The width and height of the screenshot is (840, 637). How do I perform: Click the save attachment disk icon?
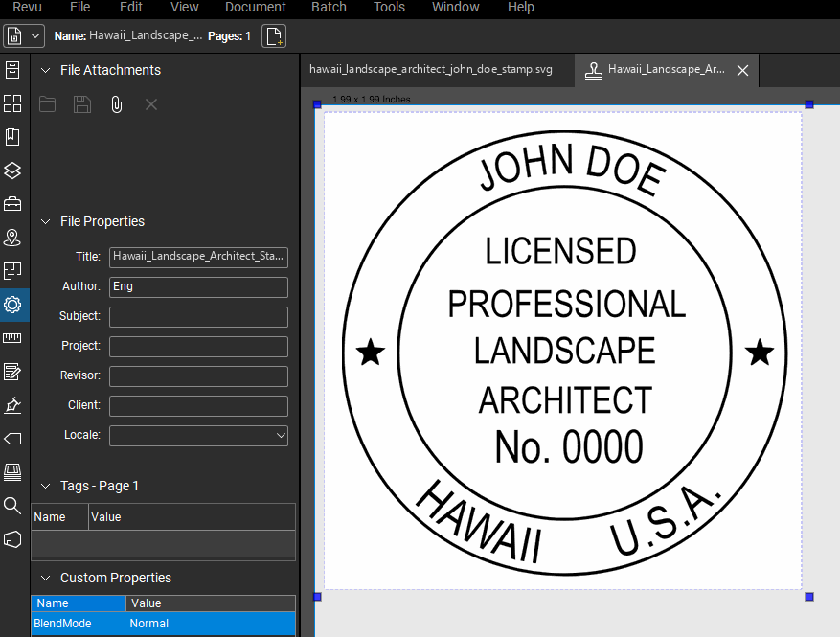point(82,104)
